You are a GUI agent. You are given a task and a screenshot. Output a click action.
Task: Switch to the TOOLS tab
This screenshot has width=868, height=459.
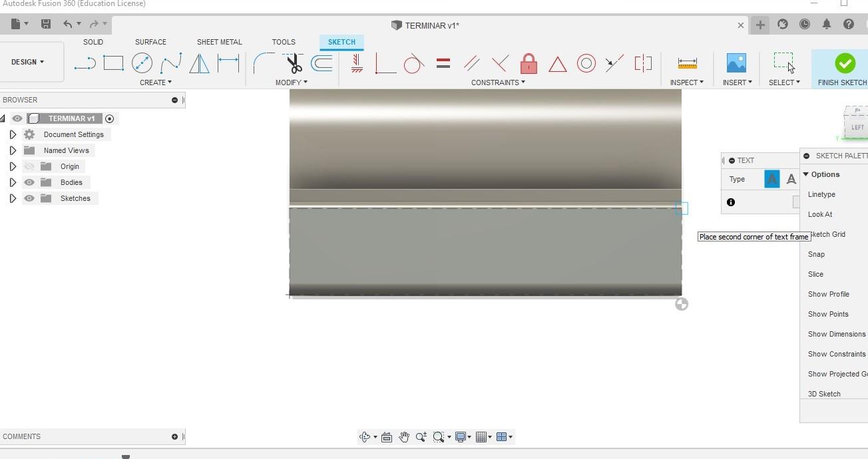coord(284,42)
